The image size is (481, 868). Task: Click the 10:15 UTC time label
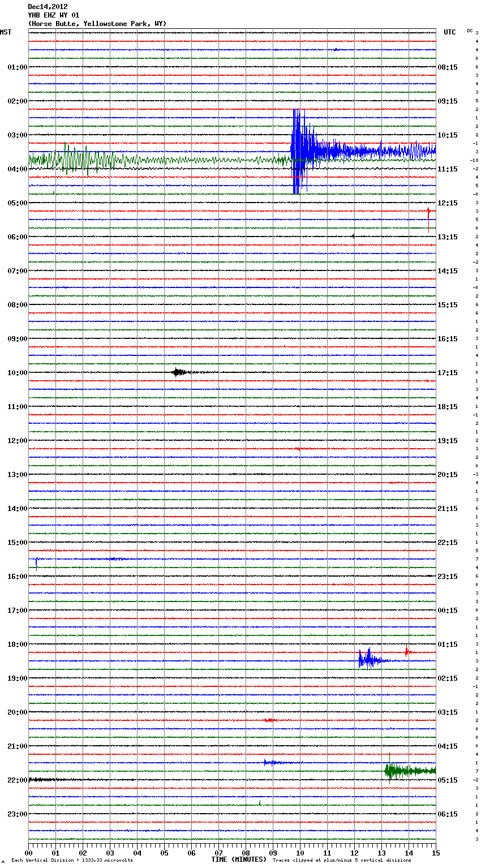coord(448,135)
